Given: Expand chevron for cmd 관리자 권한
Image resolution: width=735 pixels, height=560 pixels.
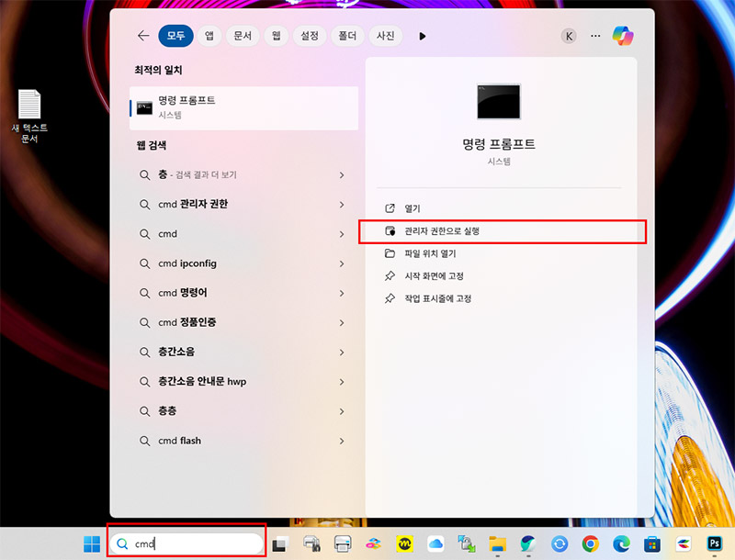Looking at the screenshot, I should click(x=342, y=205).
